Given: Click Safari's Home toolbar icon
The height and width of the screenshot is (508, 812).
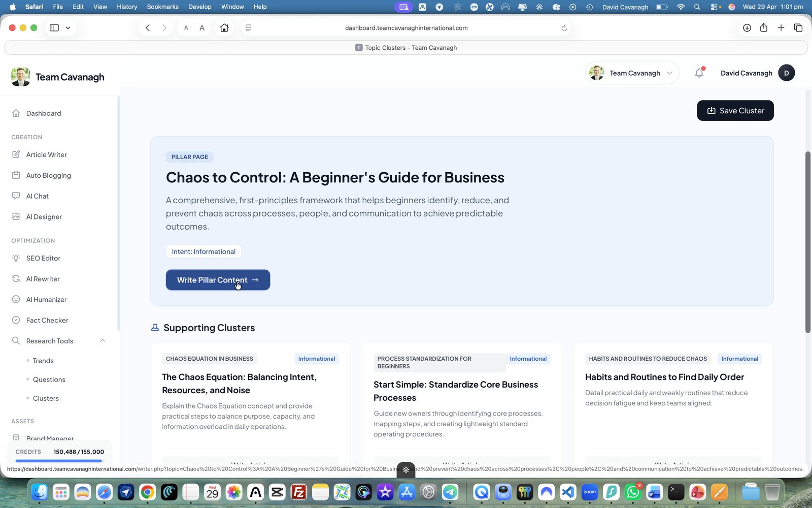Looking at the screenshot, I should click(224, 28).
